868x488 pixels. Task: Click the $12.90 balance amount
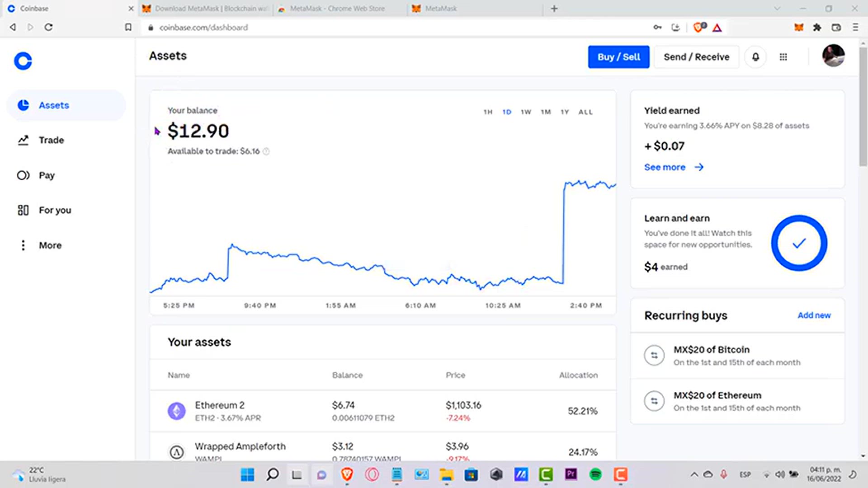point(198,131)
